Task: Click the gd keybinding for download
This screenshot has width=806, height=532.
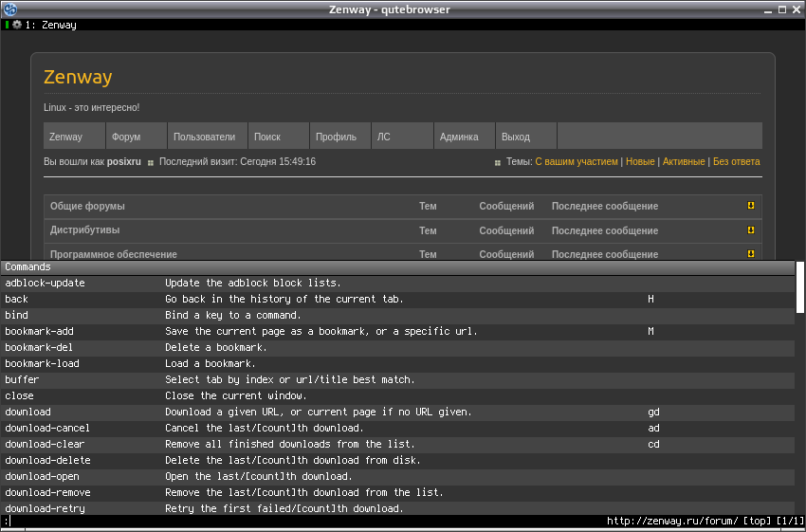Action: [x=653, y=412]
